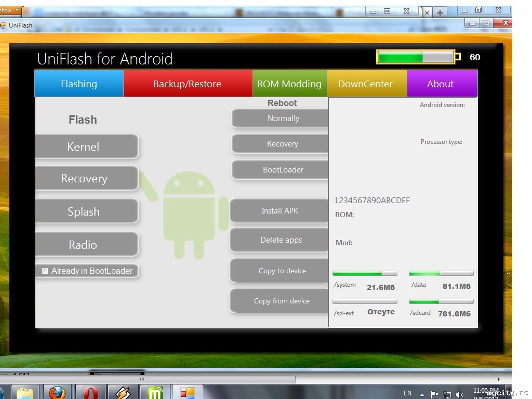Click the Kernel flash button
This screenshot has width=532, height=399.
[x=87, y=147]
